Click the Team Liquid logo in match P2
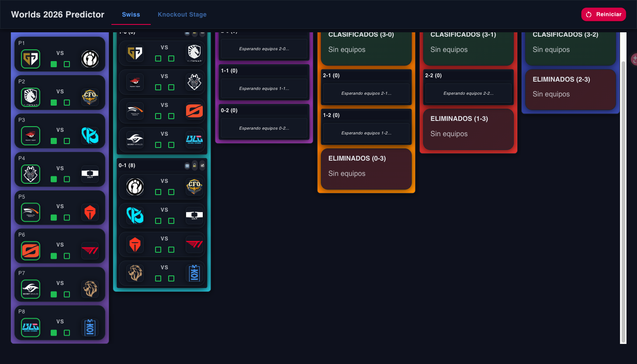This screenshot has height=364, width=637. click(x=31, y=97)
